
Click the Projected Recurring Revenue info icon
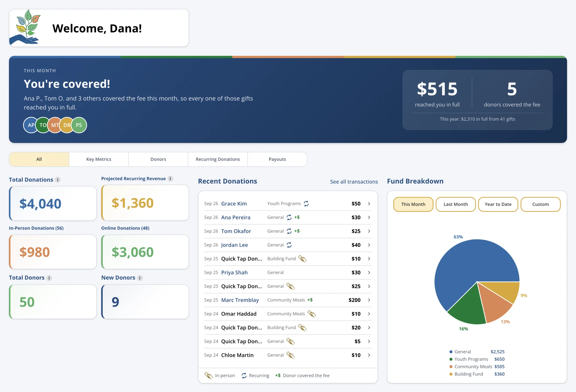[171, 179]
